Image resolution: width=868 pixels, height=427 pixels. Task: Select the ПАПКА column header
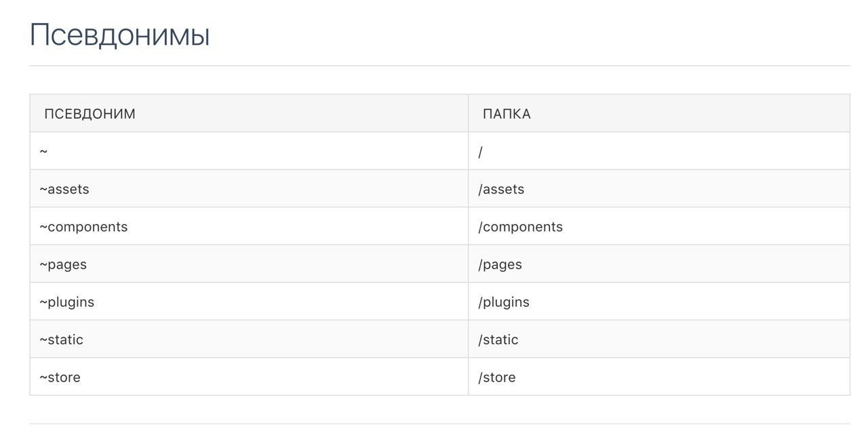(x=659, y=113)
